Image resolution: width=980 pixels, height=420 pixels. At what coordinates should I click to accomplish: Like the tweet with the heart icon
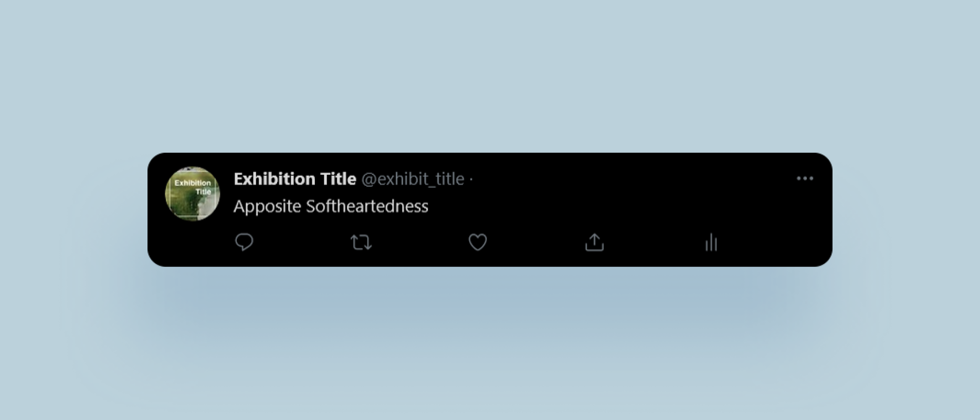click(478, 242)
